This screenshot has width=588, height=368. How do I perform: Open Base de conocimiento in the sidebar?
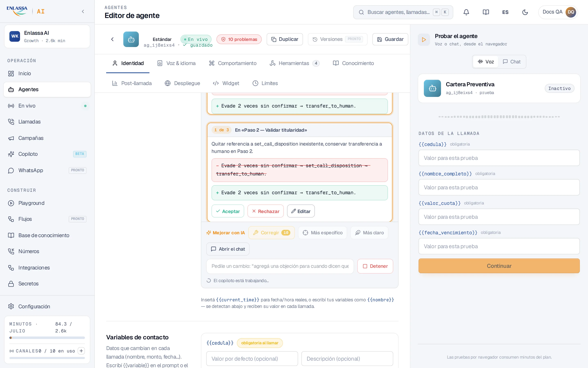click(47, 235)
